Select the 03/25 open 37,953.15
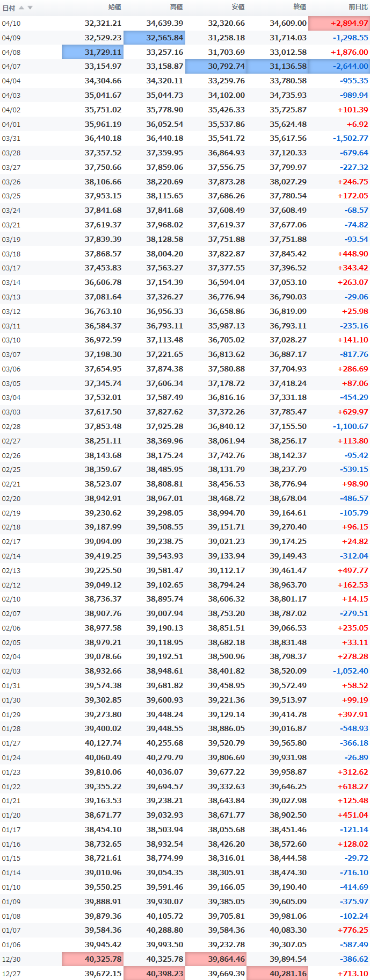The width and height of the screenshot is (370, 980). pyautogui.click(x=103, y=196)
